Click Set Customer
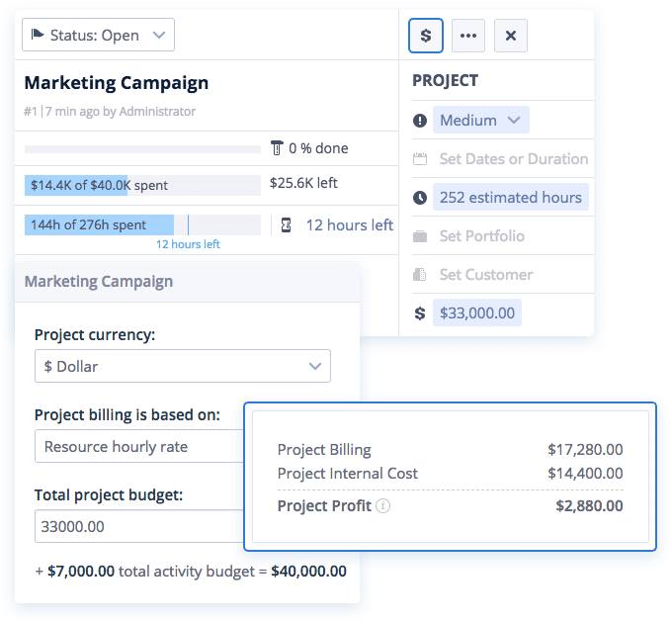Viewport: 672px width, 623px height. point(486,274)
